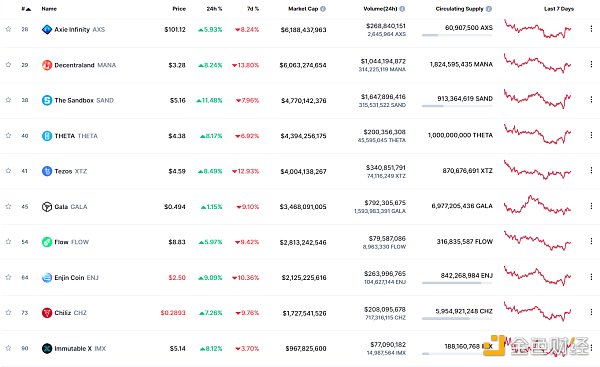Click the Gala coin logo
The width and height of the screenshot is (600, 367).
[x=47, y=207]
